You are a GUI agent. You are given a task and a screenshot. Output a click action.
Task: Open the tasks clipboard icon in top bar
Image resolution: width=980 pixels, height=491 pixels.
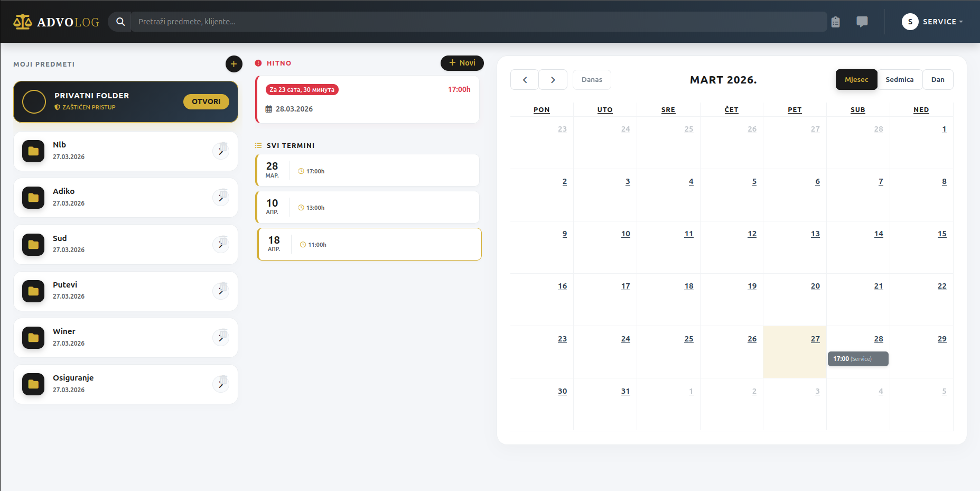tap(836, 22)
